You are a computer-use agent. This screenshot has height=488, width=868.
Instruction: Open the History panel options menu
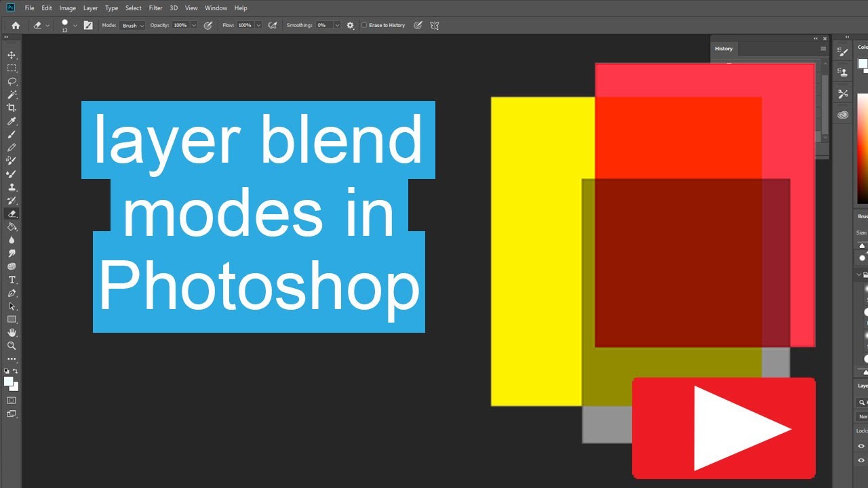(823, 49)
